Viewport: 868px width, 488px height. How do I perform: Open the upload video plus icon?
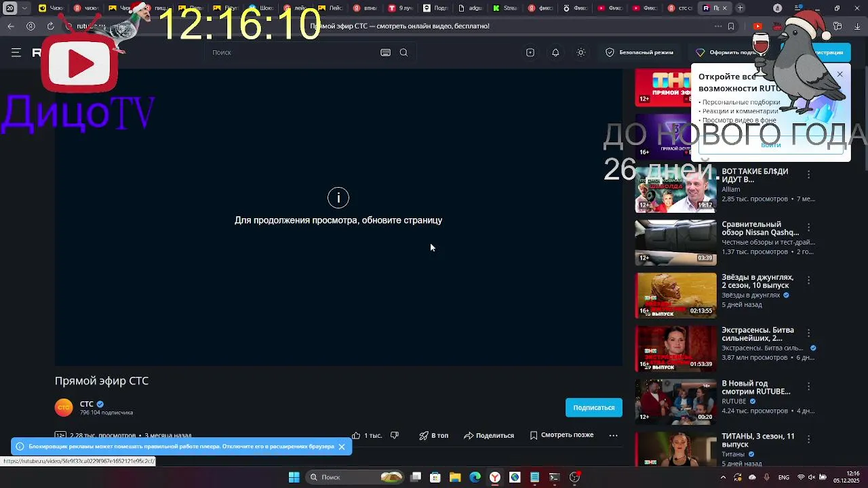pyautogui.click(x=530, y=52)
